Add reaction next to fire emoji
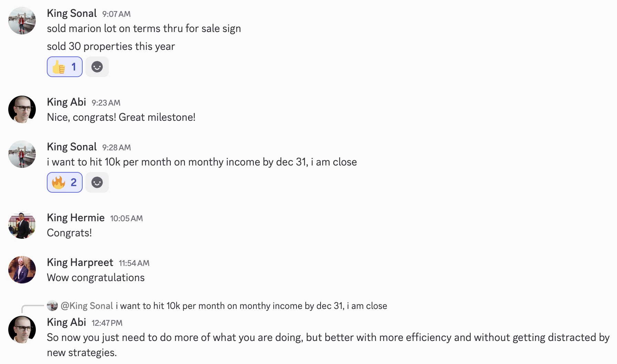This screenshot has width=617, height=364. coord(97,182)
